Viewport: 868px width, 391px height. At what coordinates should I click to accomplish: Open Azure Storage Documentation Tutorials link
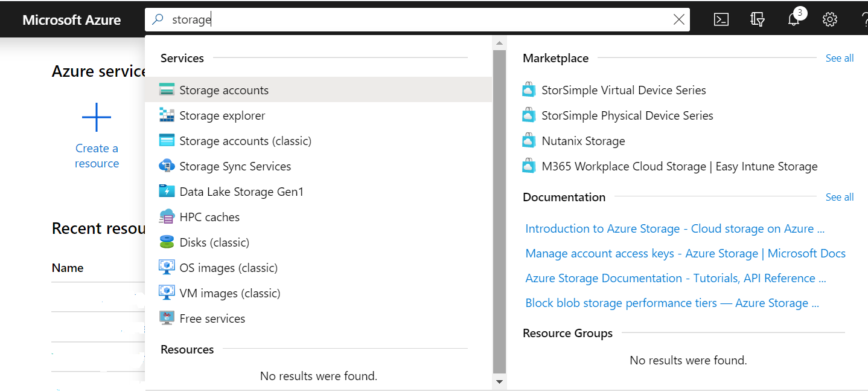click(x=675, y=278)
